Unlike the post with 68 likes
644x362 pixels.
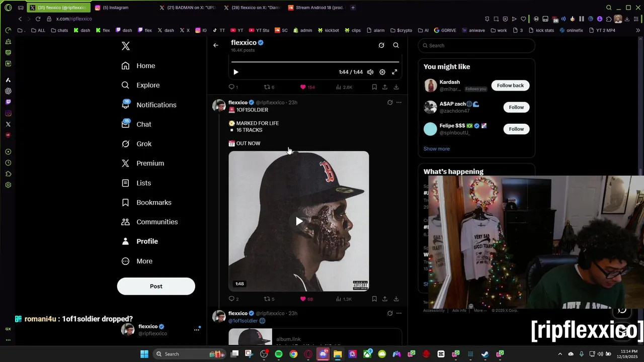(306, 299)
